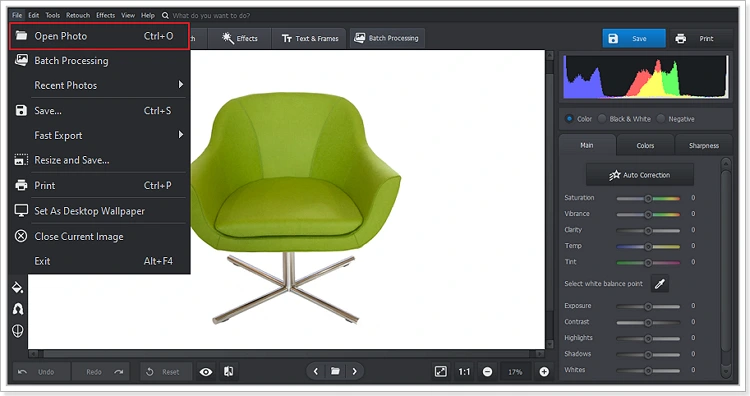Select the Negative radio button
This screenshot has width=750, height=396.
pos(661,119)
